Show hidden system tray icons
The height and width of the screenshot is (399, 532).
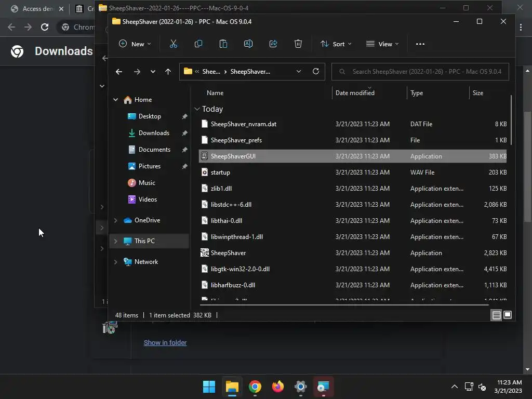455,387
